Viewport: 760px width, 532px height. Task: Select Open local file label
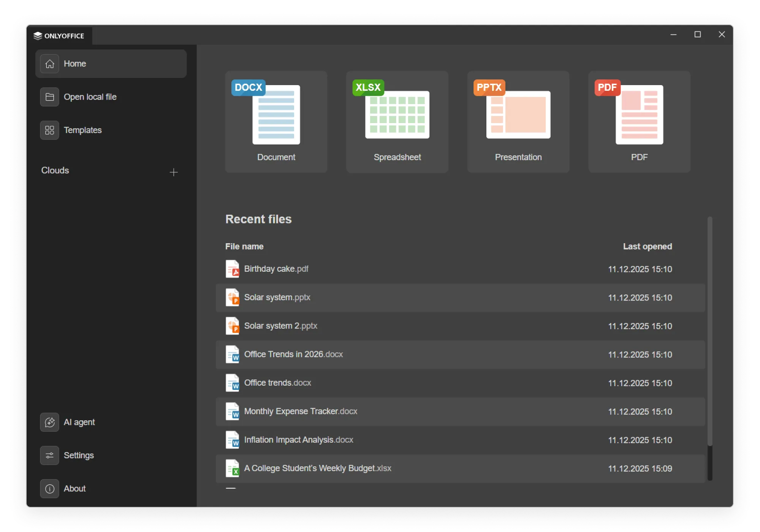90,97
